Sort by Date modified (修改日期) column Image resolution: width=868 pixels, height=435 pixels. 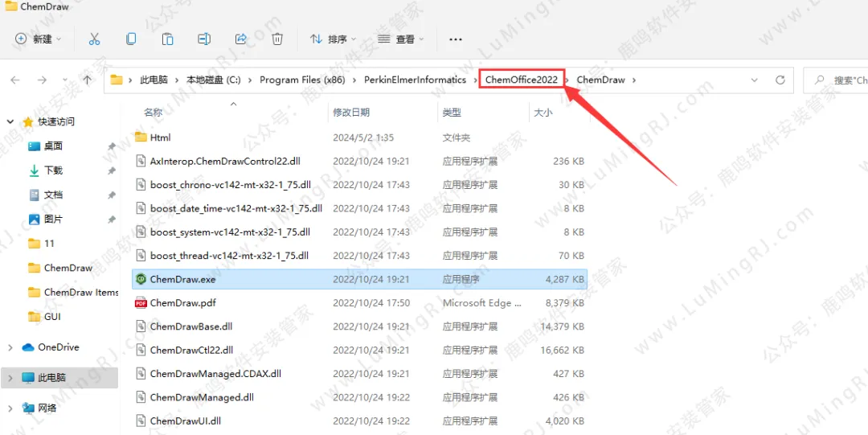(351, 113)
